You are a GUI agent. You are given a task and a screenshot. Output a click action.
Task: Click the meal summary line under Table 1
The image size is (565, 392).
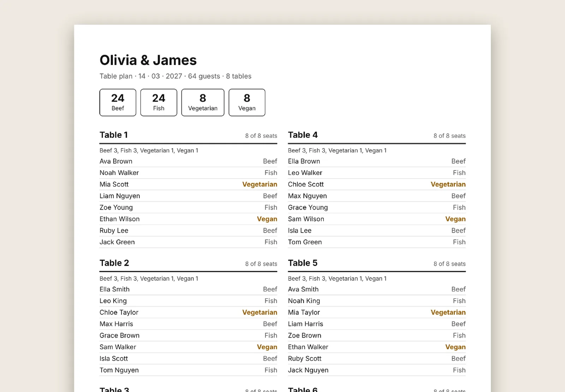point(149,150)
